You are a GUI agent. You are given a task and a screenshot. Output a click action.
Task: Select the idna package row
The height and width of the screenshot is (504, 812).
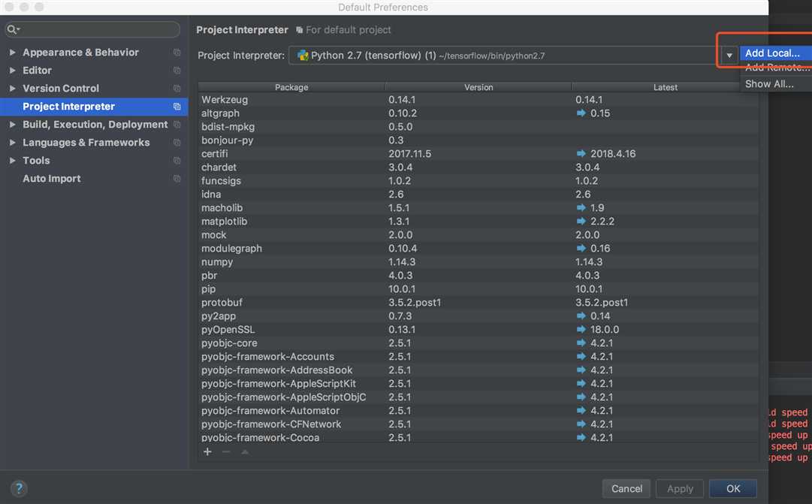[x=478, y=194]
